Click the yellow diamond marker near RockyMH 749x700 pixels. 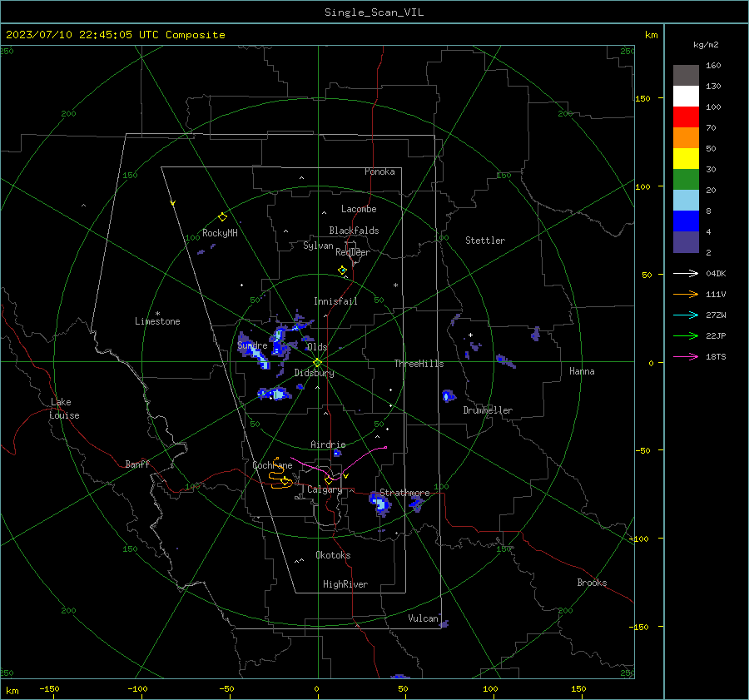click(x=222, y=217)
